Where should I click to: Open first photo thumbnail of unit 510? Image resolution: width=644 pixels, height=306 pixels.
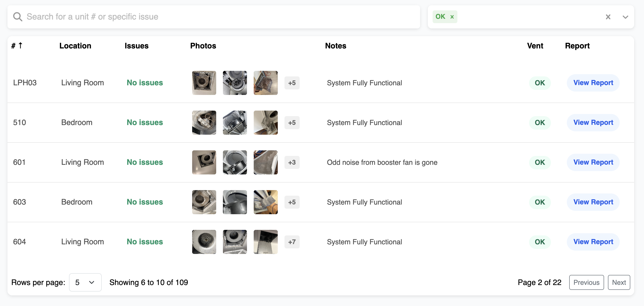[204, 122]
